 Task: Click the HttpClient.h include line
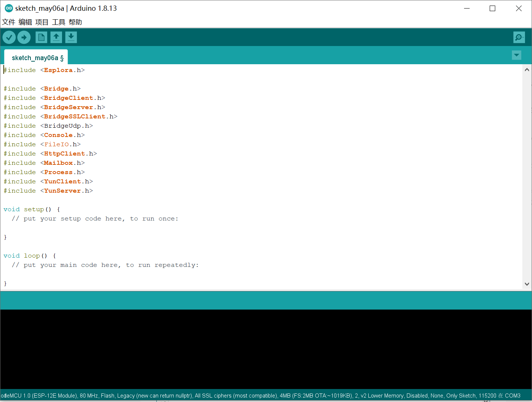coord(50,154)
